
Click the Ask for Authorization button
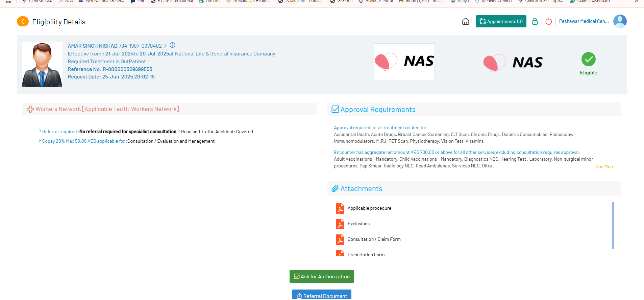point(322,276)
